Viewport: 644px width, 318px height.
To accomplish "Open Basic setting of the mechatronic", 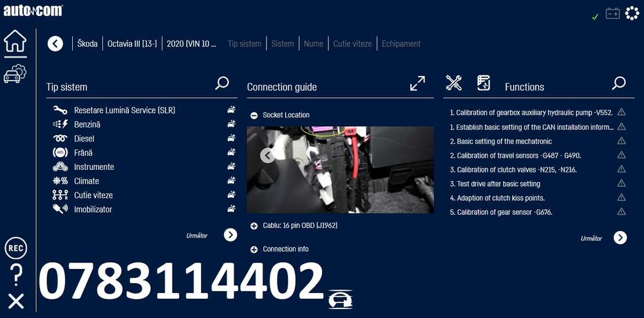I will [500, 141].
